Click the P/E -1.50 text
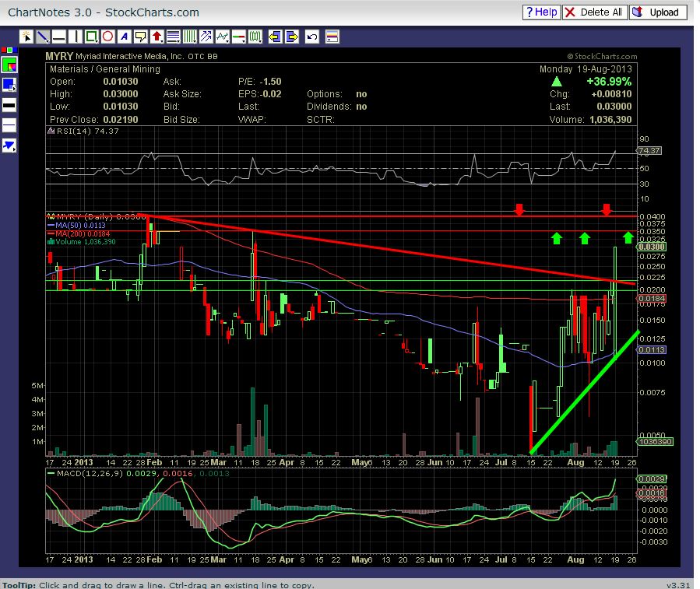The width and height of the screenshot is (700, 589). click(260, 82)
